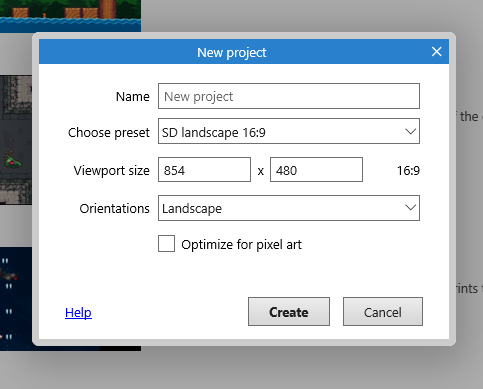Viewport: 483px width, 389px height.
Task: Click the Create button
Action: point(289,312)
